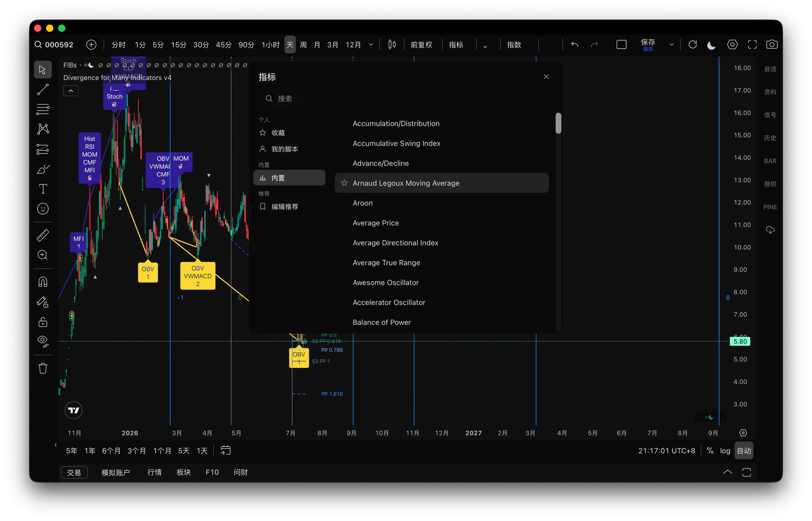Expand more timeframes chevron after 12月
The height and width of the screenshot is (521, 812).
371,45
